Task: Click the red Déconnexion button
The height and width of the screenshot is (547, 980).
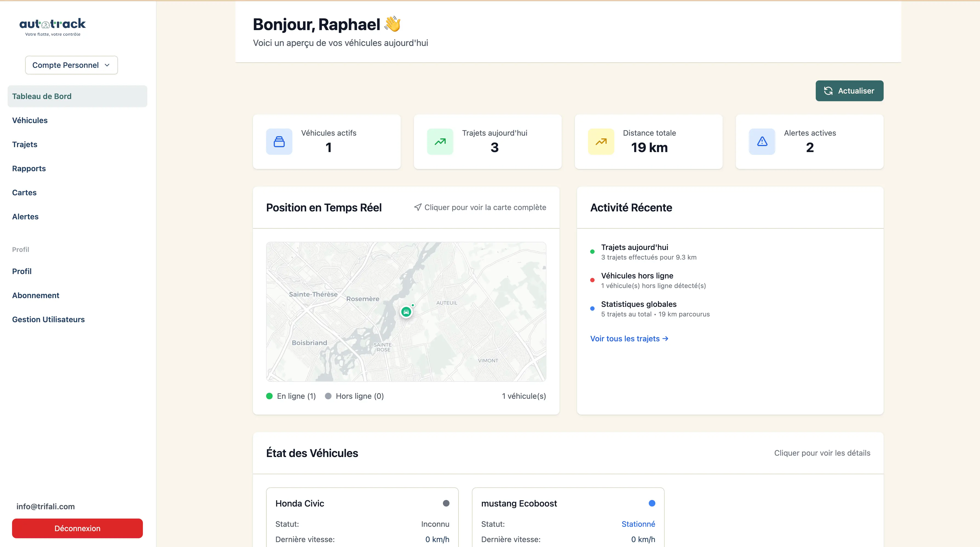Action: tap(77, 528)
